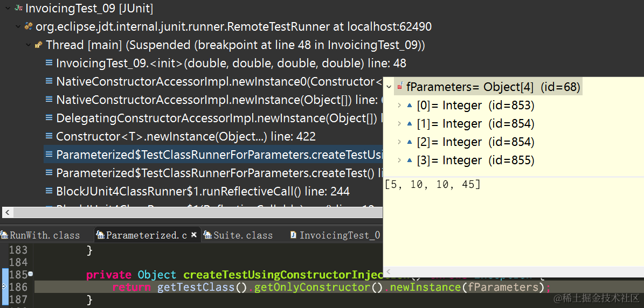Viewport: 644px width, 308px height.
Task: Click the stack frame icon for runReflectiveCall()
Action: coord(49,191)
